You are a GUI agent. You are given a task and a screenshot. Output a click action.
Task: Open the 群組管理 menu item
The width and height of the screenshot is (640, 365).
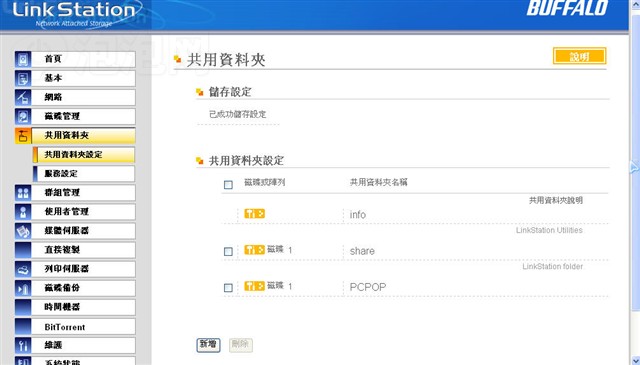(83, 193)
